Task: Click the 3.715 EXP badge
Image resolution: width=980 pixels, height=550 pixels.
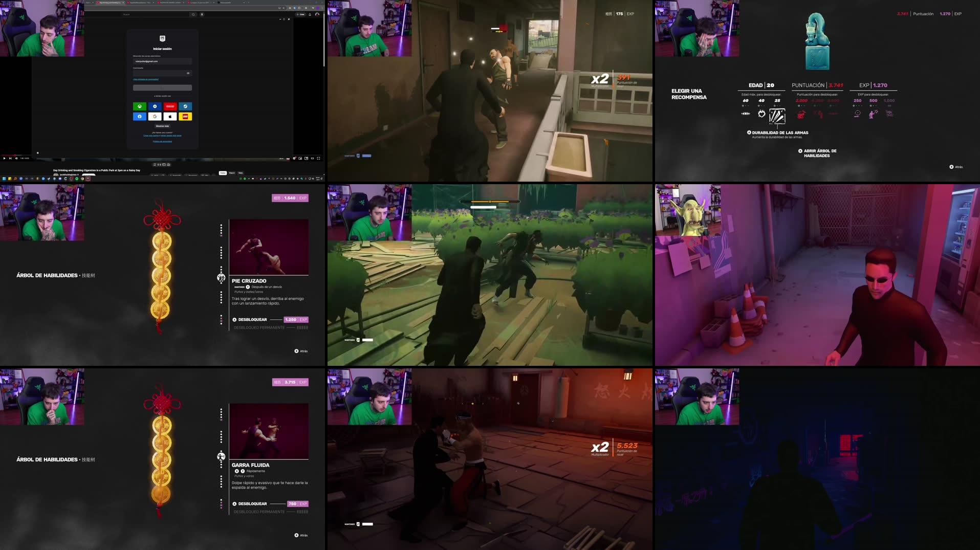Action: coord(290,382)
